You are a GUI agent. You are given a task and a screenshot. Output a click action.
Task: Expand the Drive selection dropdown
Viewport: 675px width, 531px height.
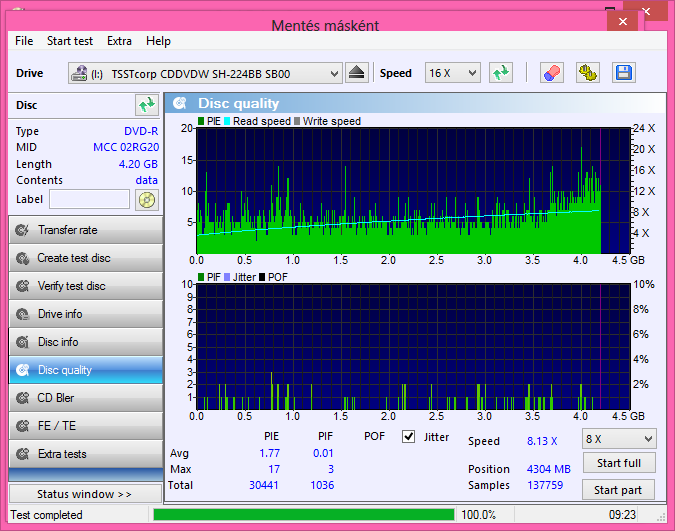click(334, 73)
